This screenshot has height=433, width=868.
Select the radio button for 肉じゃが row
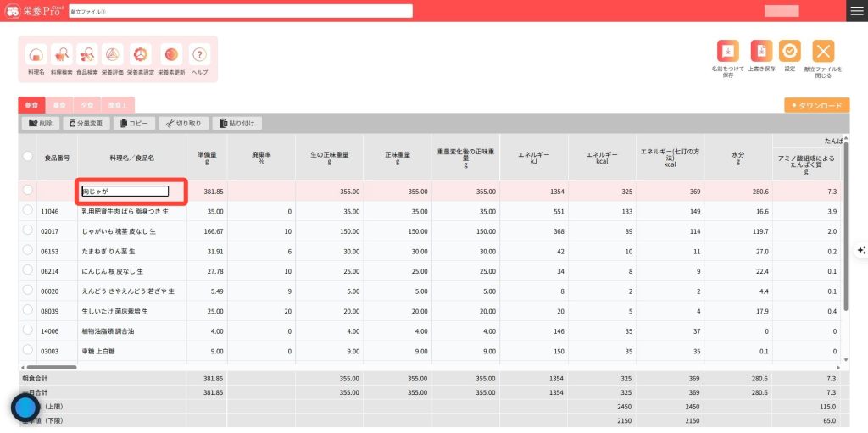tap(28, 191)
